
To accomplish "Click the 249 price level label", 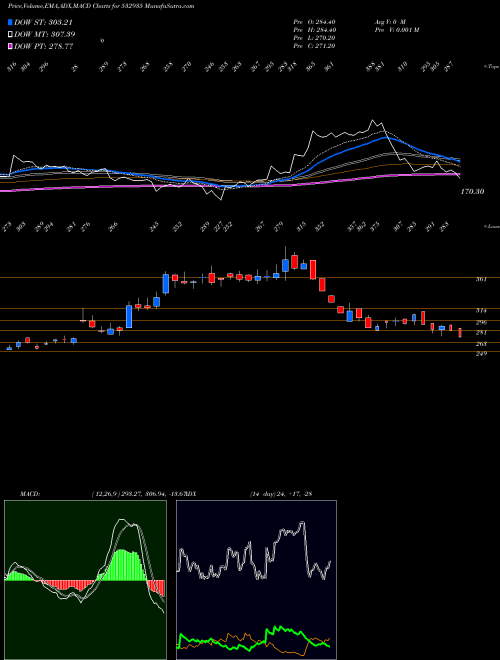I will pyautogui.click(x=482, y=354).
